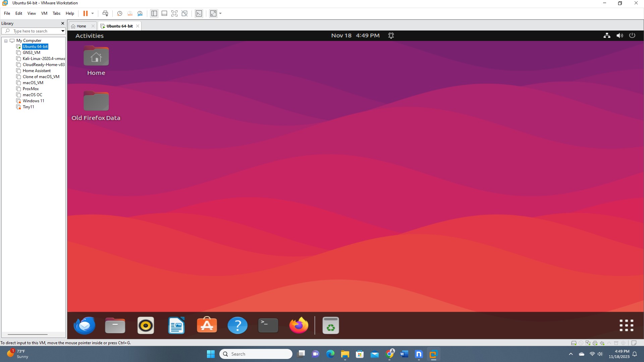644x362 pixels.
Task: Switch to the Home tab
Action: [81, 26]
